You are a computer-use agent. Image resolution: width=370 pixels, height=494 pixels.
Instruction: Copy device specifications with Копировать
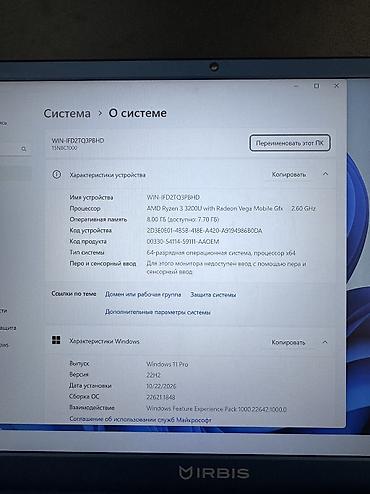[289, 175]
